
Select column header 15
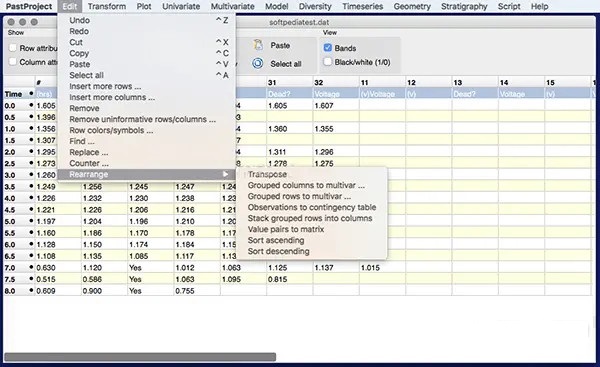[x=567, y=82]
